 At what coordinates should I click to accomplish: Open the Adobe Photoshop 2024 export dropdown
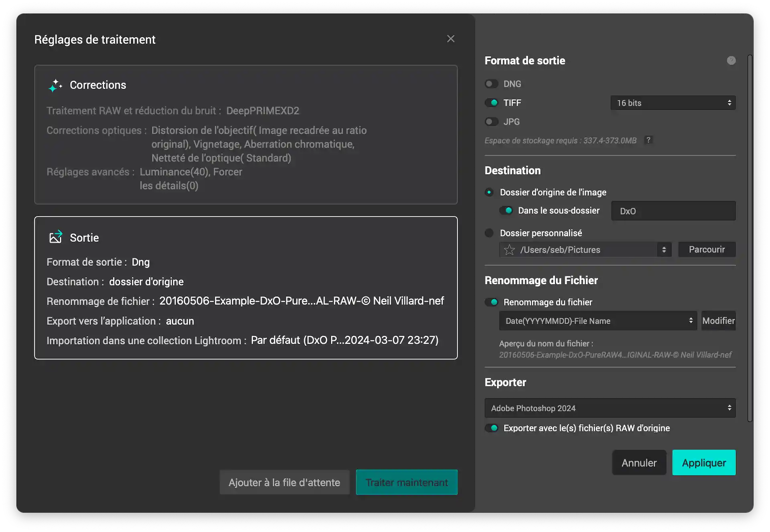610,408
